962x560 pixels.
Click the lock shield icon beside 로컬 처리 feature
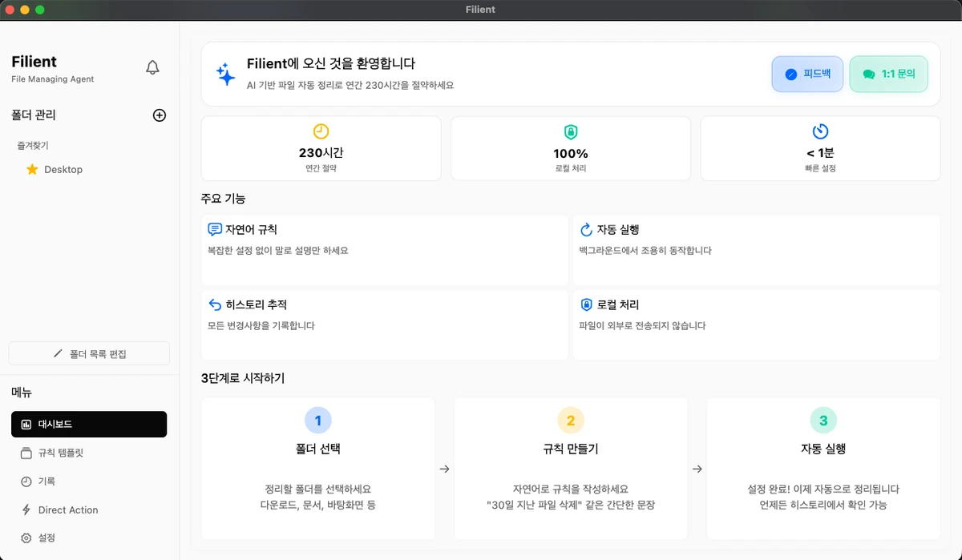coord(586,305)
